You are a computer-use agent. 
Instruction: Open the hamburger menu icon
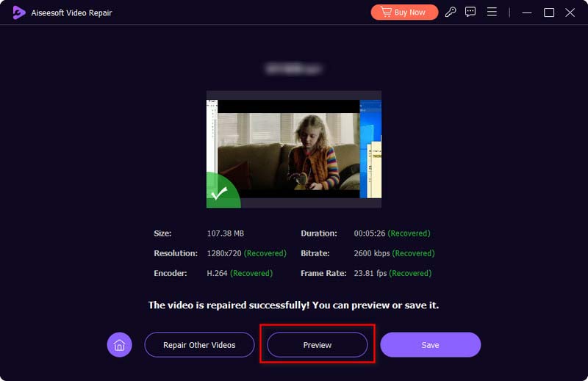[x=492, y=12]
